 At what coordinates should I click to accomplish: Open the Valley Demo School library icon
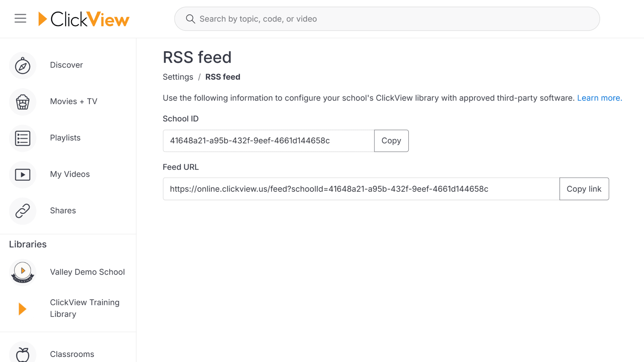(22, 272)
